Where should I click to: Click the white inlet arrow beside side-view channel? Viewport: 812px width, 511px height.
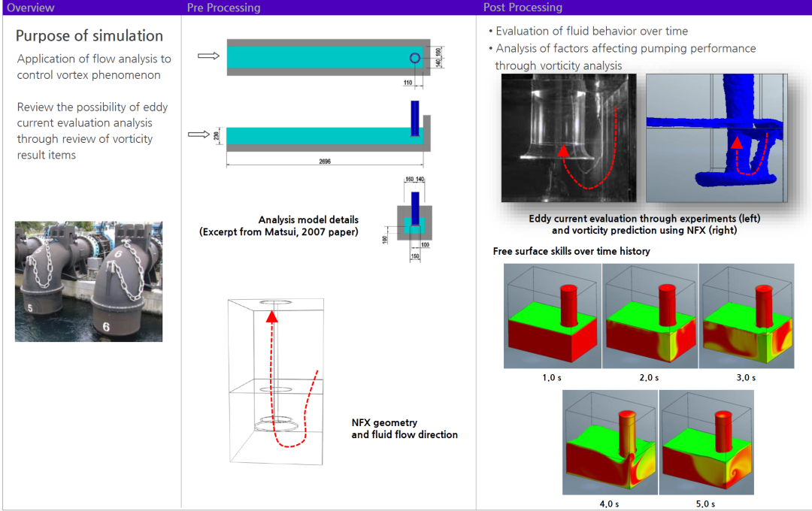click(198, 135)
